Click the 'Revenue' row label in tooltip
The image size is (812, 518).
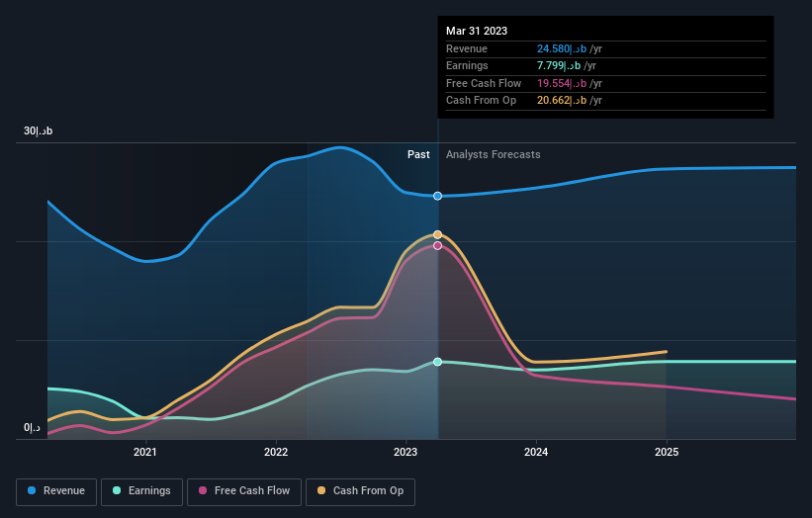coord(467,48)
